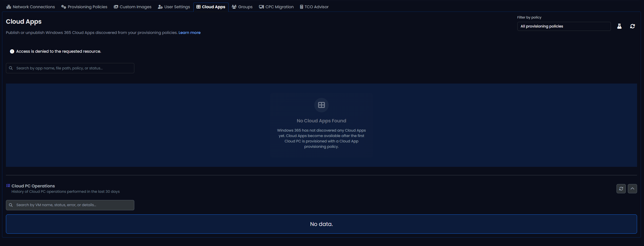Open the CPC Migration tab
Viewport: 644px width, 246px height.
[276, 7]
